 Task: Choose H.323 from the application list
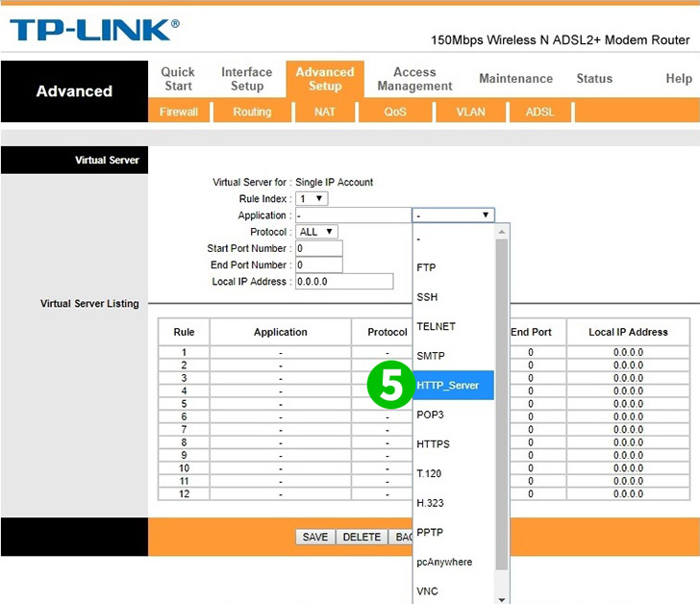pyautogui.click(x=453, y=503)
